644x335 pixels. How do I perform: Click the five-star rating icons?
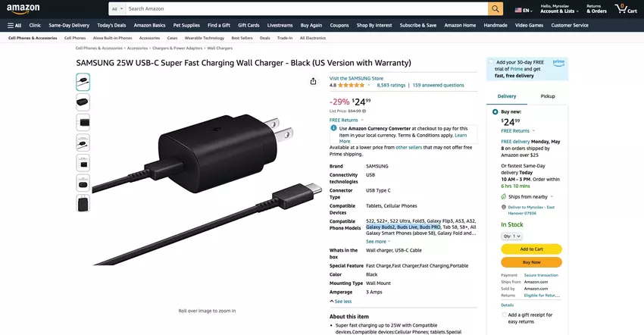[351, 85]
